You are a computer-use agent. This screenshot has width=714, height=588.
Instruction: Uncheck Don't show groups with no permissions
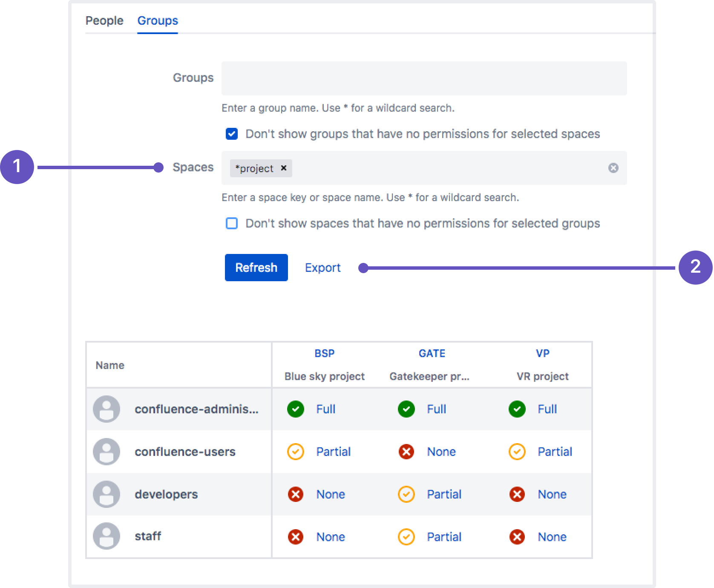pos(232,134)
